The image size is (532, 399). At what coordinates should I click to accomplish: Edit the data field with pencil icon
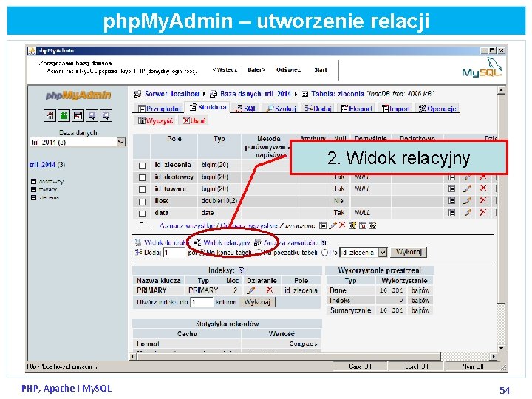click(x=468, y=213)
